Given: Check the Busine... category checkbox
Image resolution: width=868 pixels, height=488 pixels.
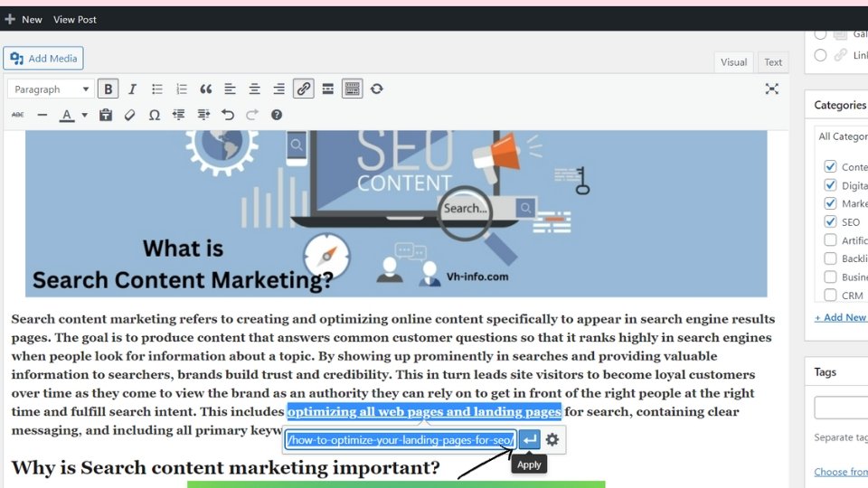Looking at the screenshot, I should 830,277.
